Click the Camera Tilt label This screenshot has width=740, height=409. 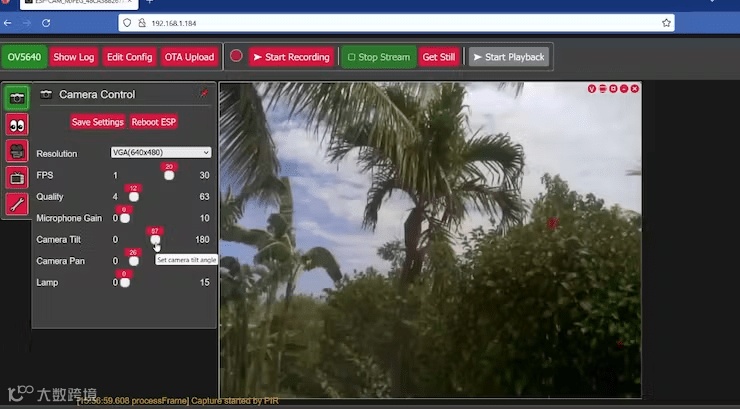click(x=59, y=239)
